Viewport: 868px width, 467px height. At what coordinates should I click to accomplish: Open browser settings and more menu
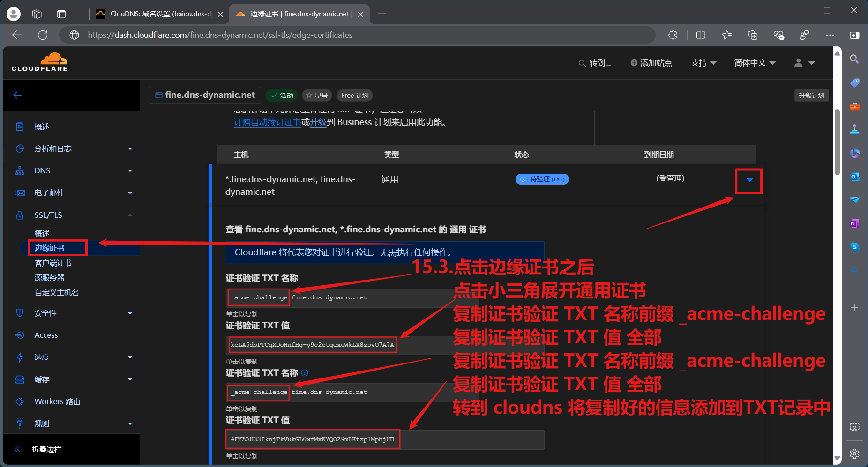point(830,35)
